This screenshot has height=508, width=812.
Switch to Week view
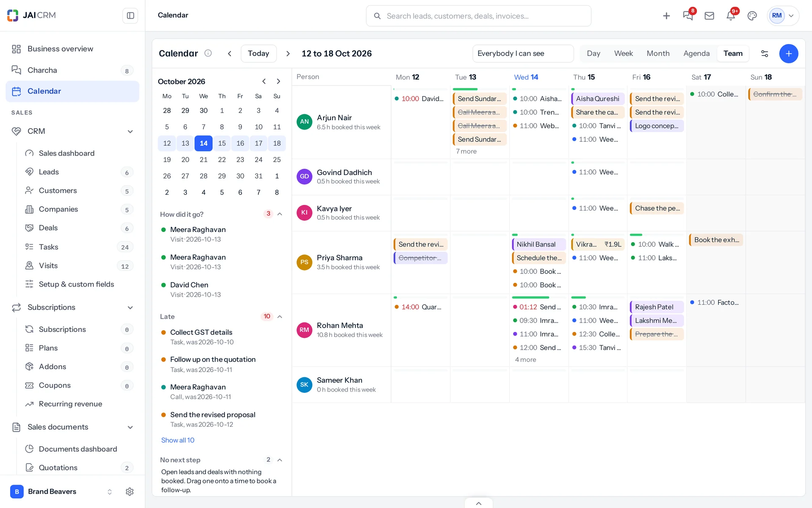[x=623, y=53]
